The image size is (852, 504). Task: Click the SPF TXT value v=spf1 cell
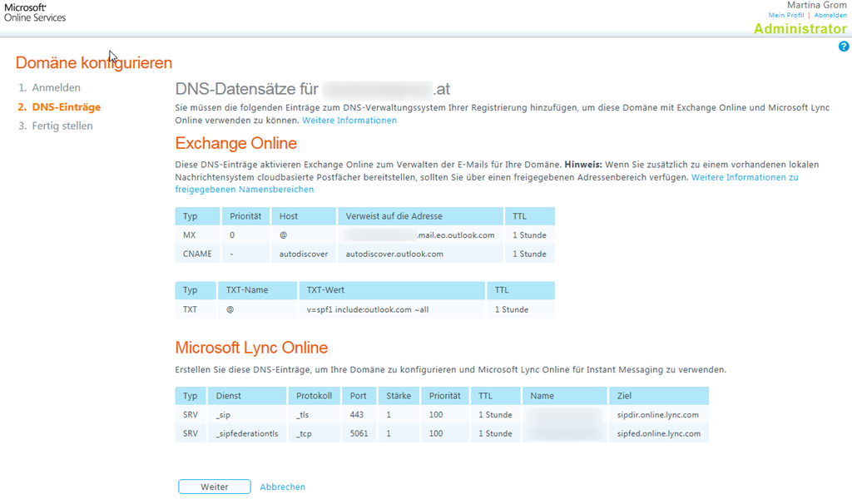coord(368,309)
